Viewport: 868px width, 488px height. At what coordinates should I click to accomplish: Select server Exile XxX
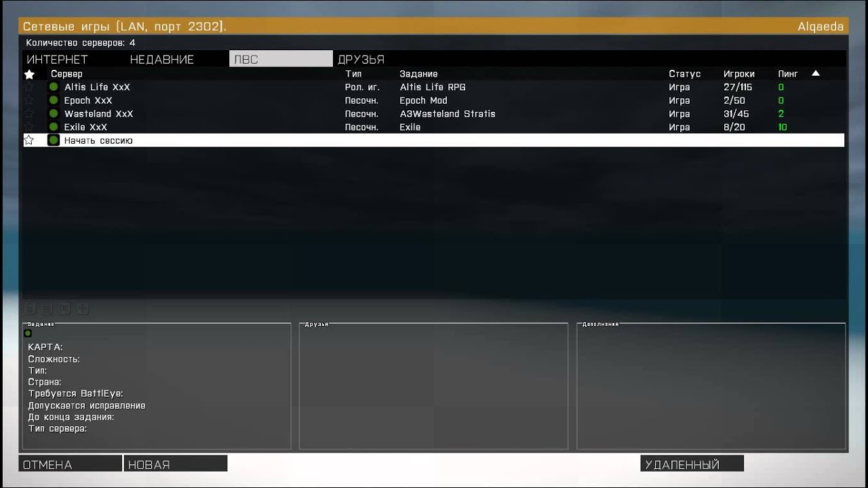pos(434,127)
